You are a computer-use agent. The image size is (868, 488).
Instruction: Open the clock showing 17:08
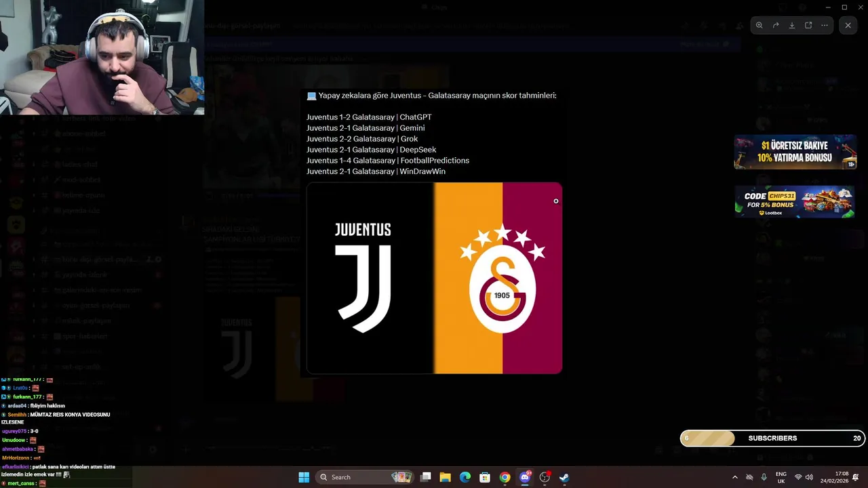834,477
